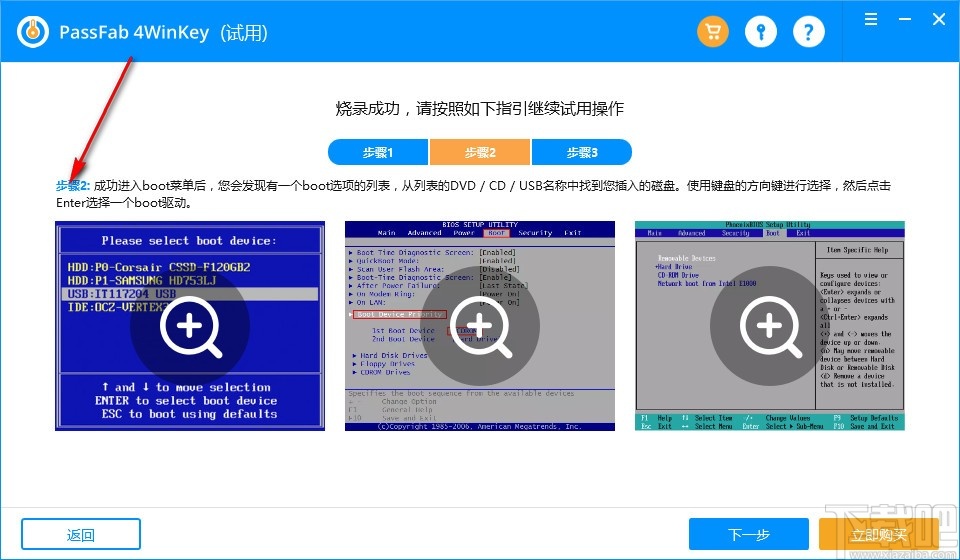Open the shopping cart purchase icon
Screen dimensions: 960x560
[x=713, y=31]
